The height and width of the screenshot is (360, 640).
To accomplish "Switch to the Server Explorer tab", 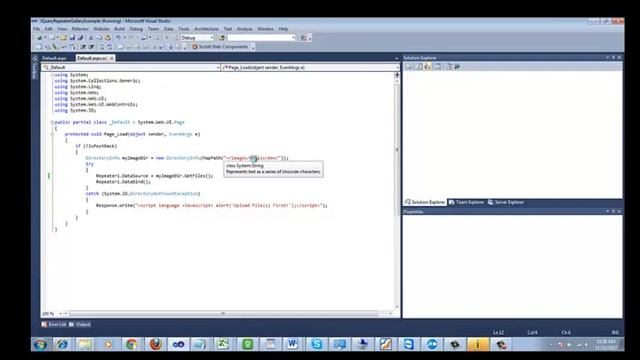I will tap(506, 202).
